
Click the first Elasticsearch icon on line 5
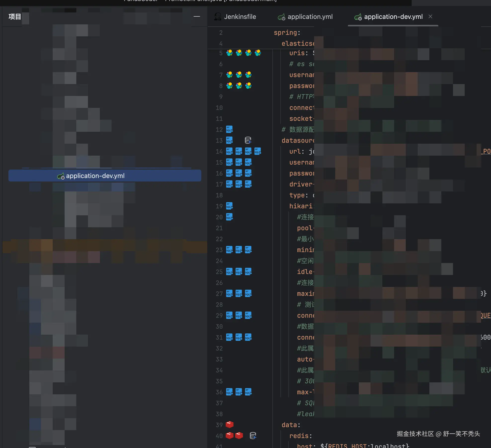pos(229,53)
